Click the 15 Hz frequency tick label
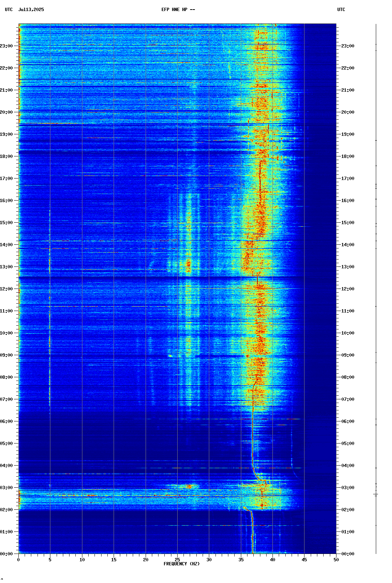The width and height of the screenshot is (392, 583). click(x=114, y=560)
